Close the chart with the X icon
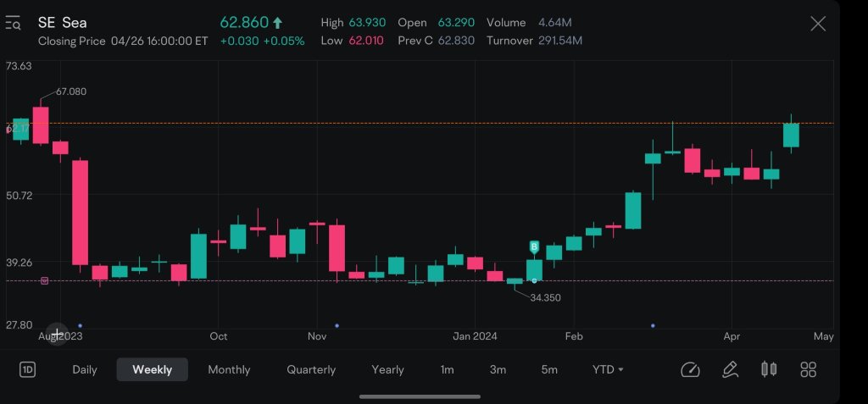The height and width of the screenshot is (404, 868). 818,24
